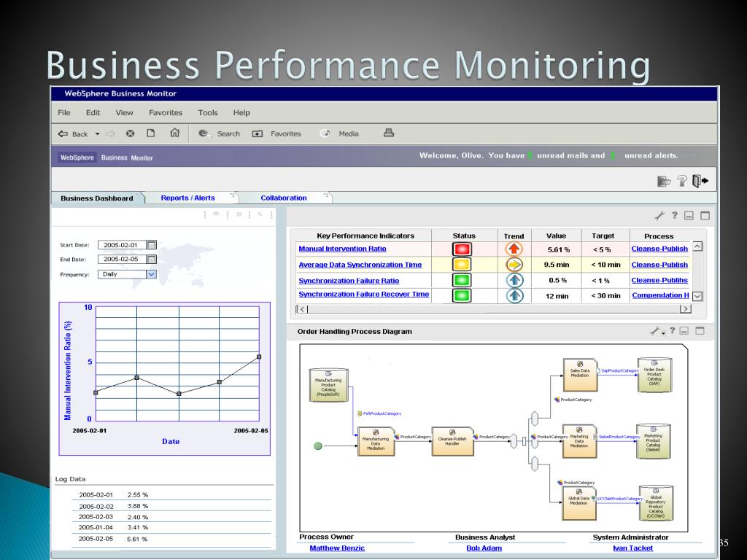Minimize the KPI panel

pyautogui.click(x=689, y=216)
